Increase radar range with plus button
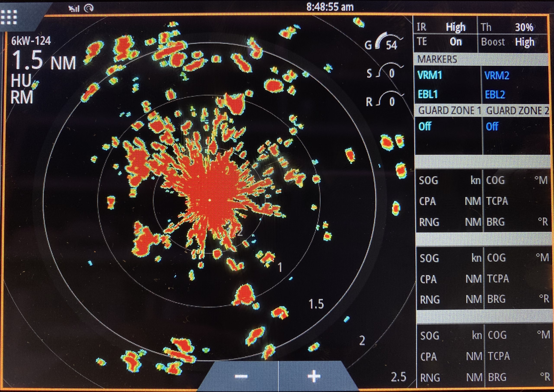554x392 pixels. tap(314, 376)
